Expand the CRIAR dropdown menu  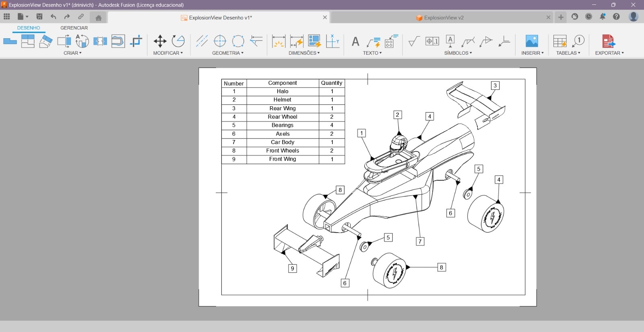[72, 53]
